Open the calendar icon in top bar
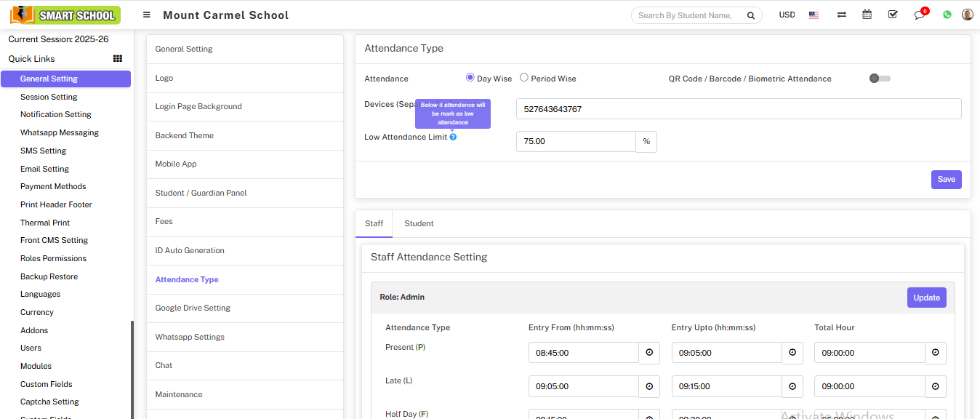Viewport: 980px width, 419px height. point(867,15)
